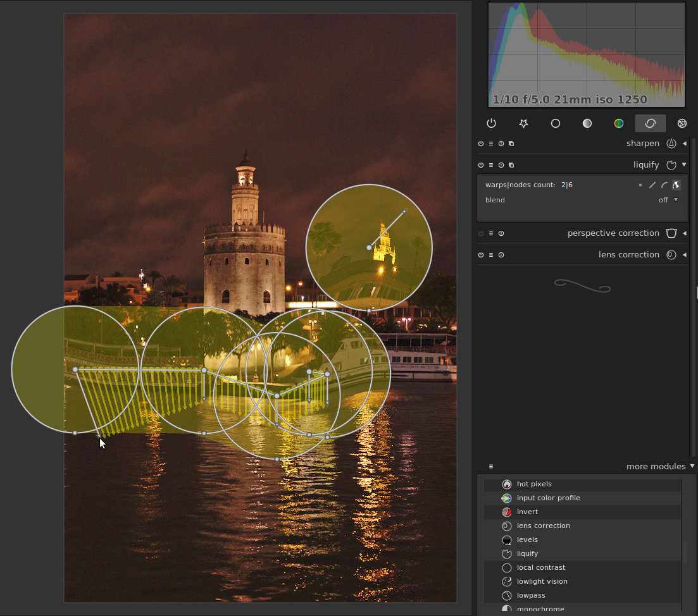Open liquify multi-instance menu
This screenshot has width=698, height=616.
(x=511, y=165)
